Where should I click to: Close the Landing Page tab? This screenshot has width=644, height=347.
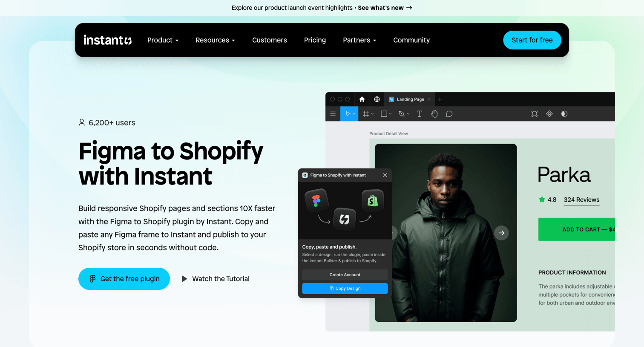(429, 99)
